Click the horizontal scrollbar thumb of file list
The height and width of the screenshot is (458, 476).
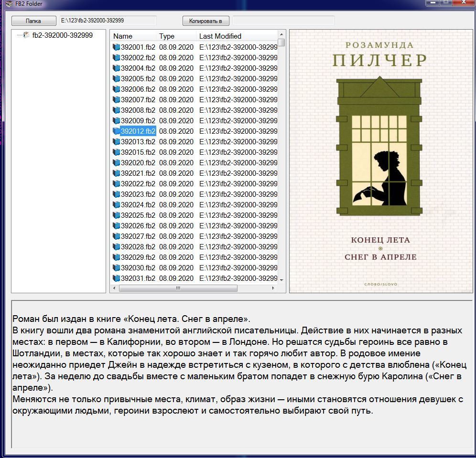click(x=178, y=288)
